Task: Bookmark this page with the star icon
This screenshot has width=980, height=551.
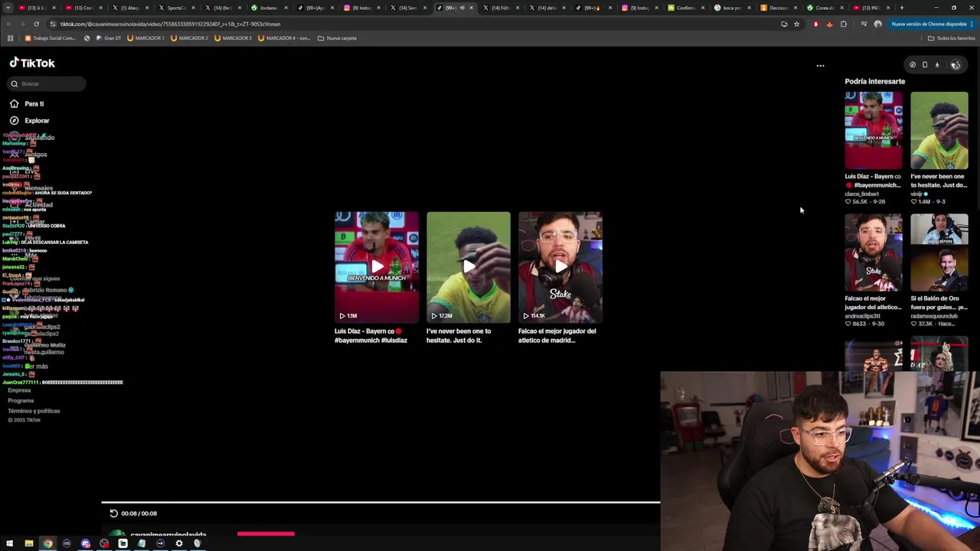Action: [796, 24]
